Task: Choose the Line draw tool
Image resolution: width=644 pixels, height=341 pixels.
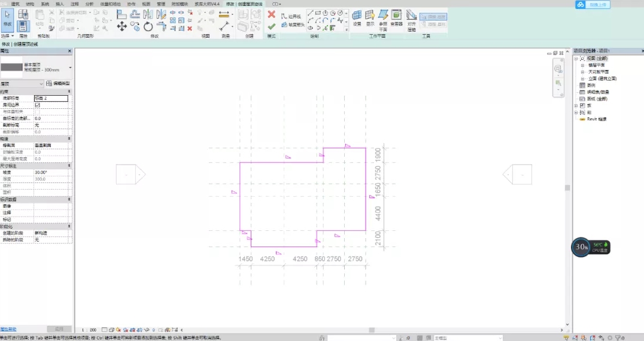Action: (x=310, y=13)
